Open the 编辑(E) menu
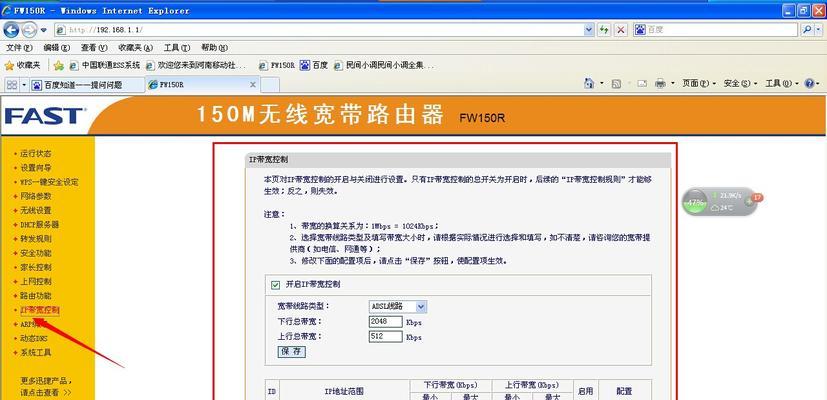This screenshot has height=400, width=827. click(x=56, y=47)
